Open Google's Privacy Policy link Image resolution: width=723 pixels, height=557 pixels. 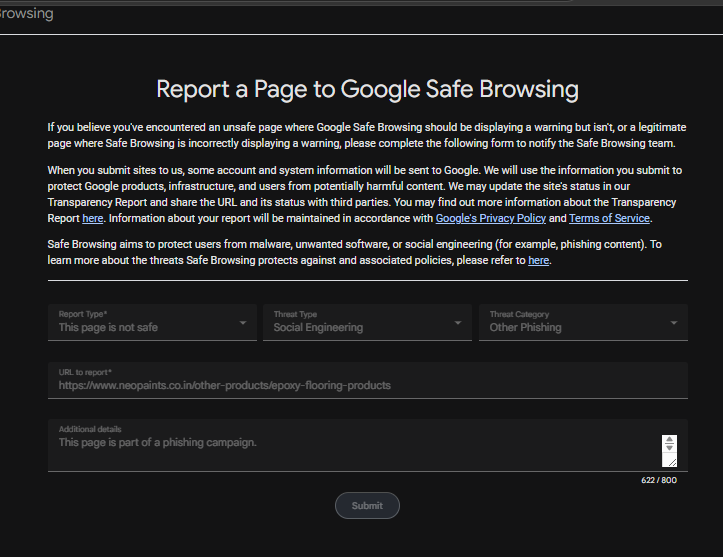pyautogui.click(x=491, y=219)
